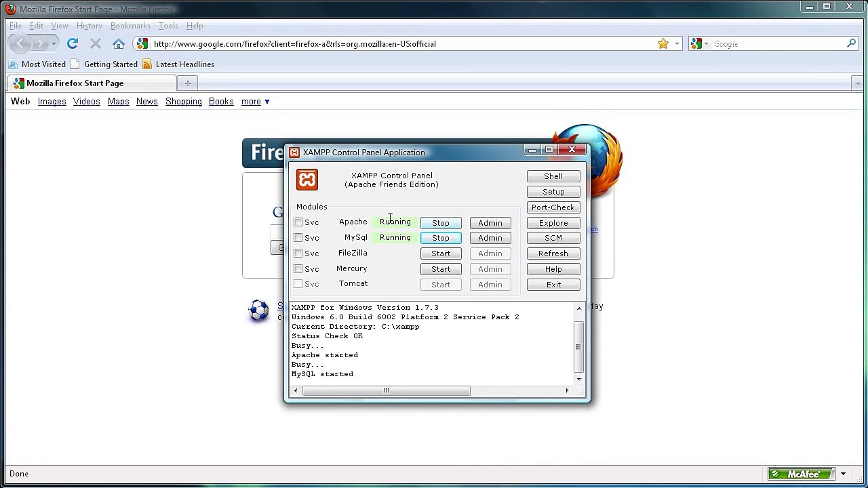The width and height of the screenshot is (868, 488).
Task: Open SCM services manager
Action: tap(553, 239)
